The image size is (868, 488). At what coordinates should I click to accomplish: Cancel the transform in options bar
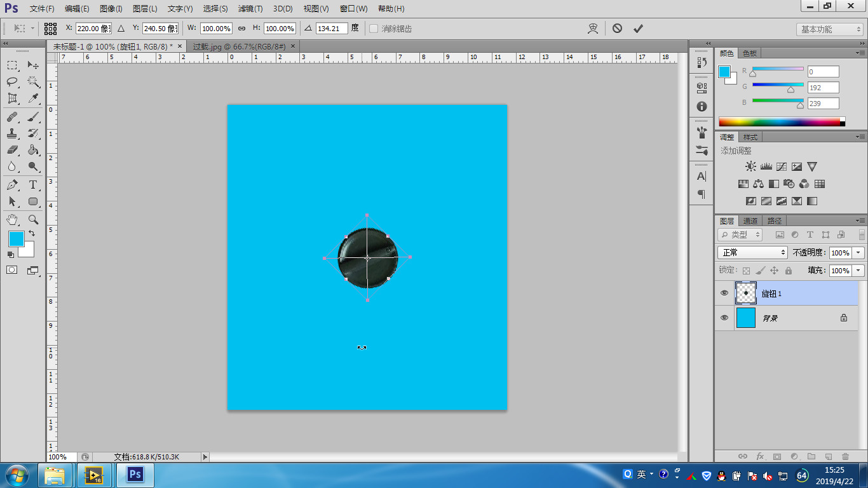click(617, 29)
